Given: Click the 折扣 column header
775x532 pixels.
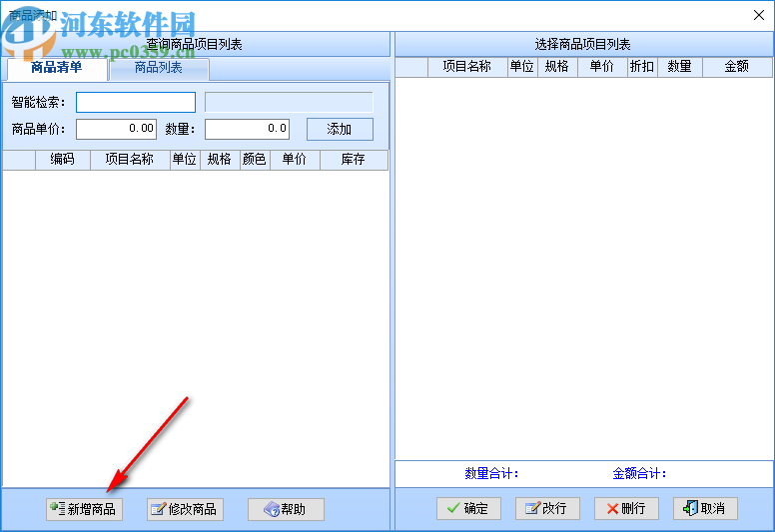Looking at the screenshot, I should [642, 67].
